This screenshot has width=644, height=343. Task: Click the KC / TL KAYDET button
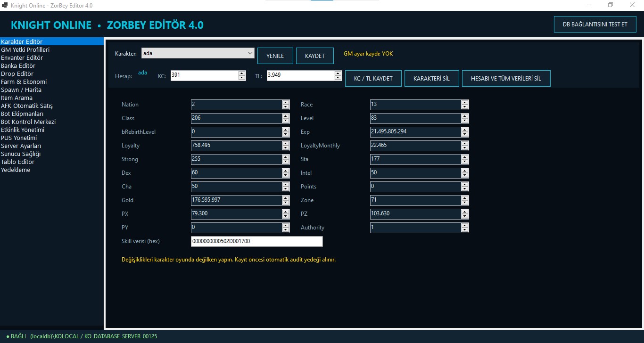pos(373,79)
